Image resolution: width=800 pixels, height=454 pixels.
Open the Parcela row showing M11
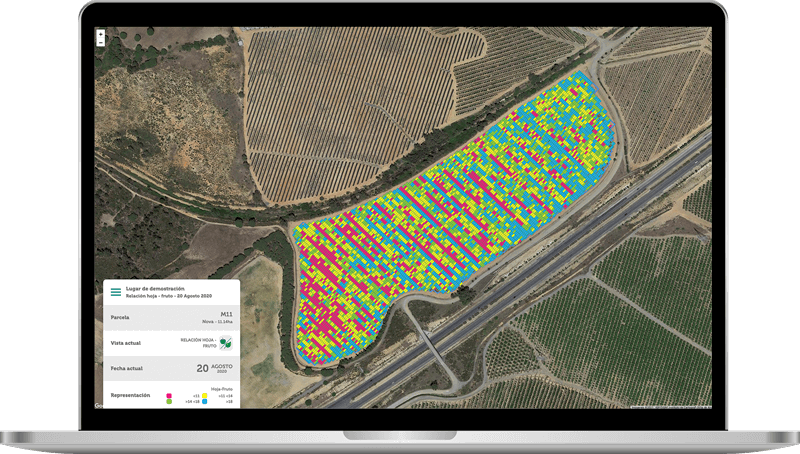(170, 317)
